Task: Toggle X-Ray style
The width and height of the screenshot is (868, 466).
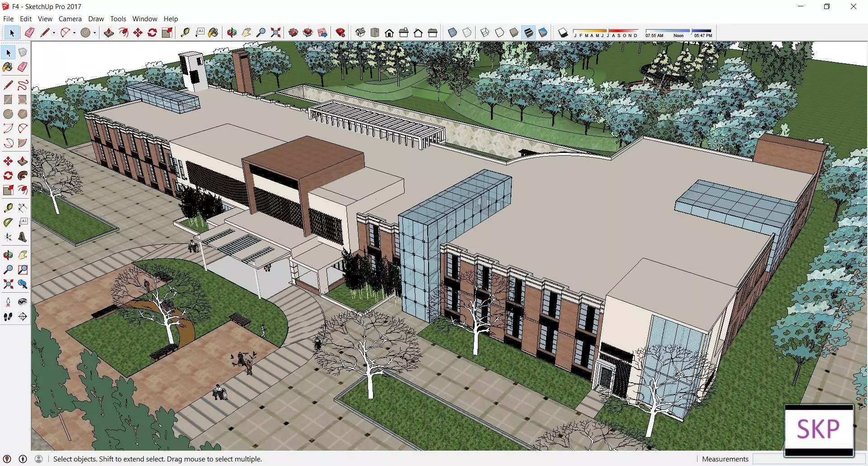Action: point(453,33)
